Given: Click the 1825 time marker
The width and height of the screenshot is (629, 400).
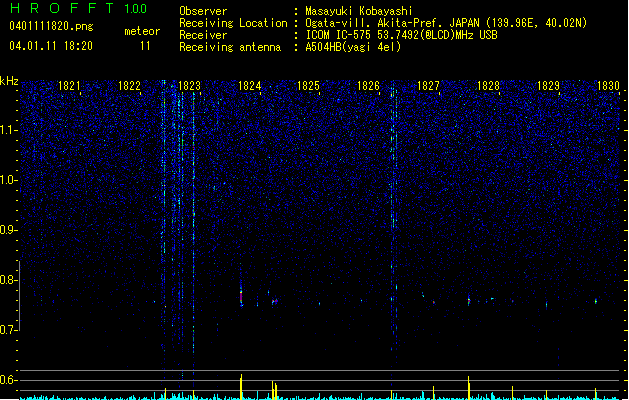Looking at the screenshot, I should pos(308,86).
